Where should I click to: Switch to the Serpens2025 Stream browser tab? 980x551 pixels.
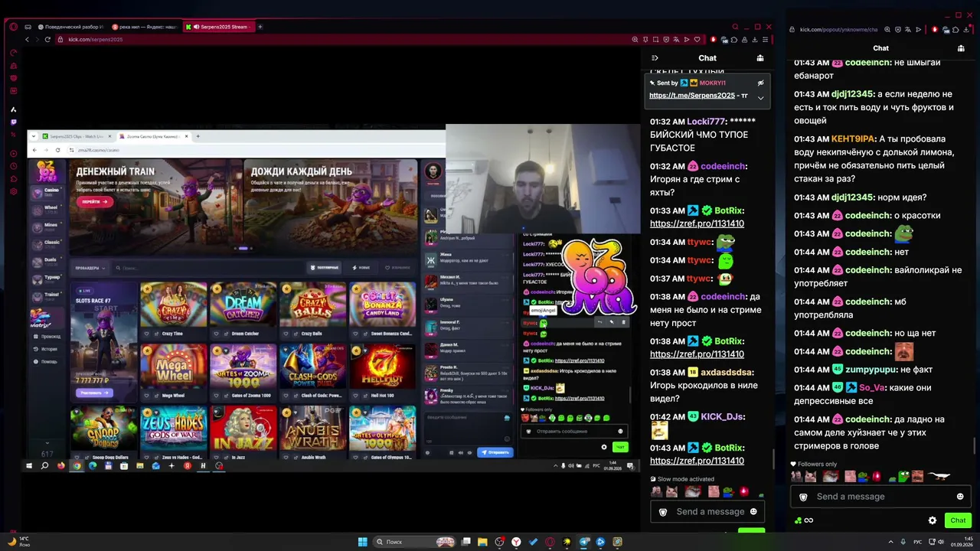[x=218, y=27]
